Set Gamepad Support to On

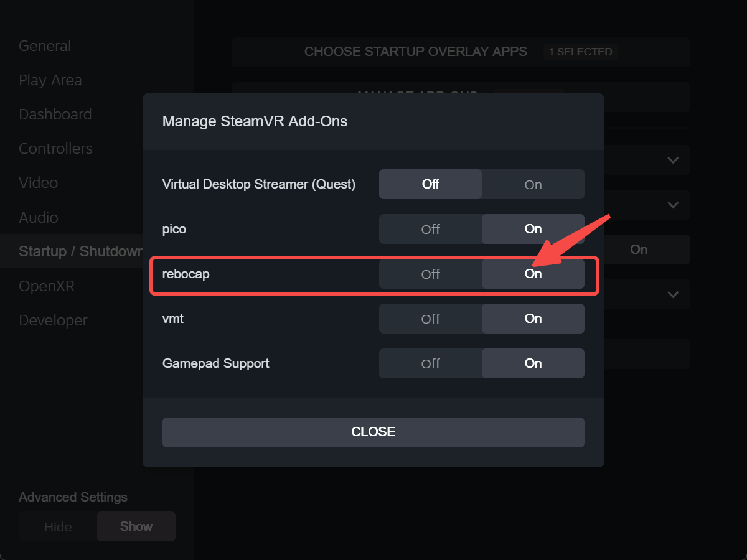[533, 363]
